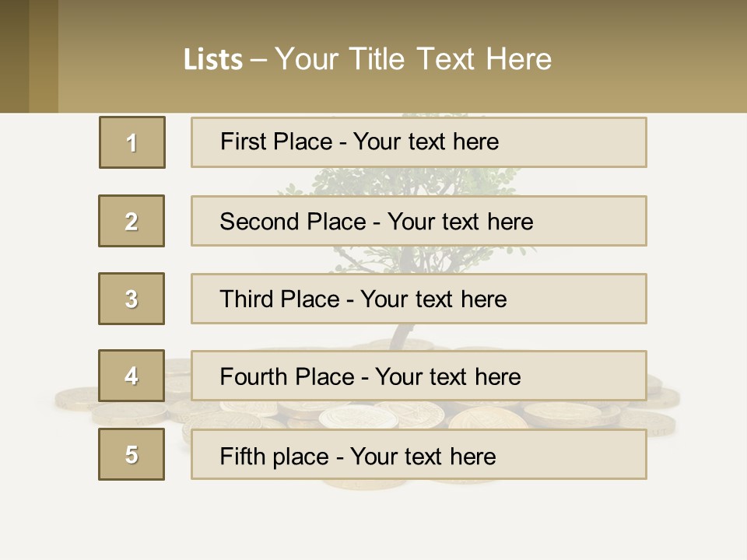Click the lighter brown stripe beside the corner stripe

(x=44, y=56)
